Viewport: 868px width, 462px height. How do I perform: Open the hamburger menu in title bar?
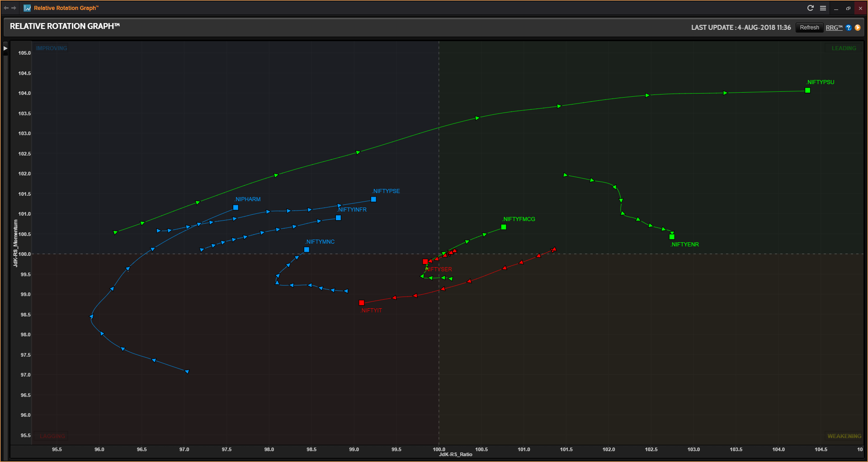(823, 8)
